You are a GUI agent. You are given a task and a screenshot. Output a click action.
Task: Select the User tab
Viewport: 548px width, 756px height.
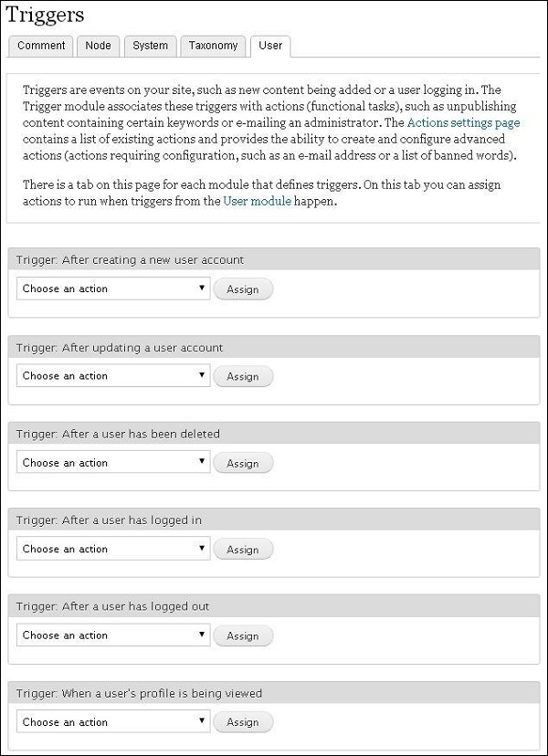(x=270, y=46)
